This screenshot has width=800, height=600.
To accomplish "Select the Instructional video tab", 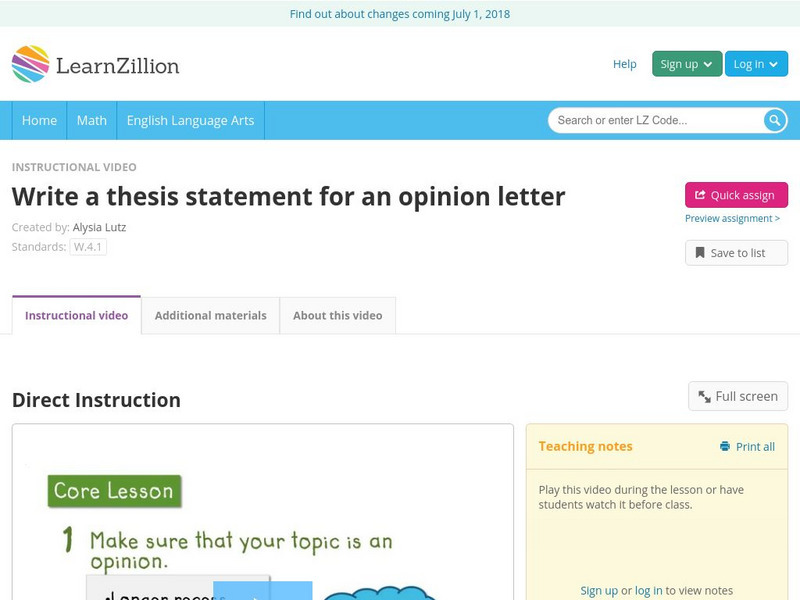I will coord(76,315).
